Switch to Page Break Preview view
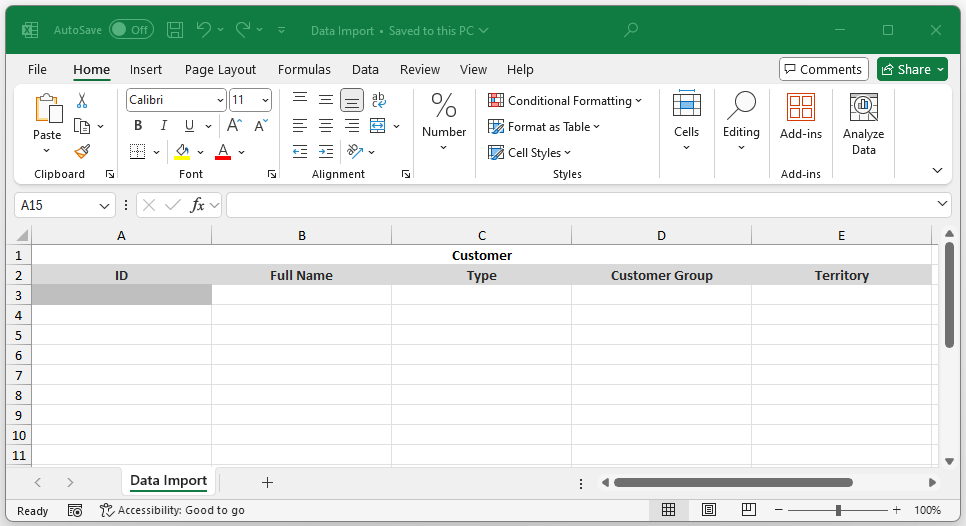966x526 pixels. click(x=748, y=510)
